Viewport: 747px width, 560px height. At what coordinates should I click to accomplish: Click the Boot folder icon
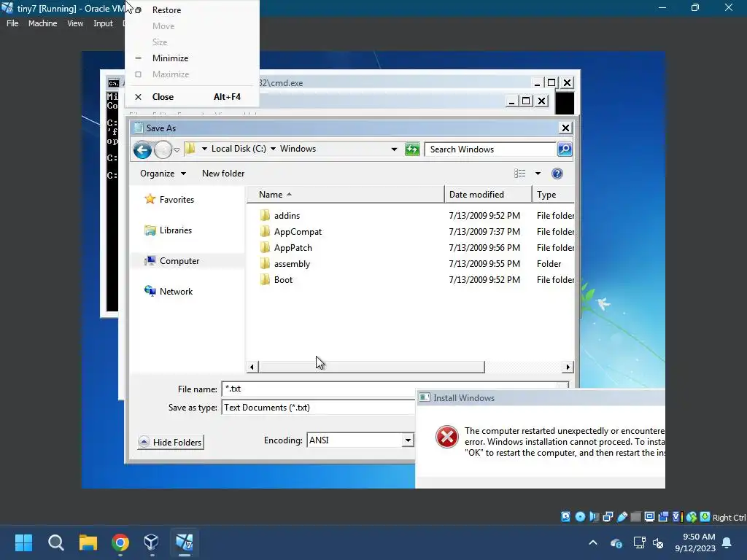coord(266,279)
